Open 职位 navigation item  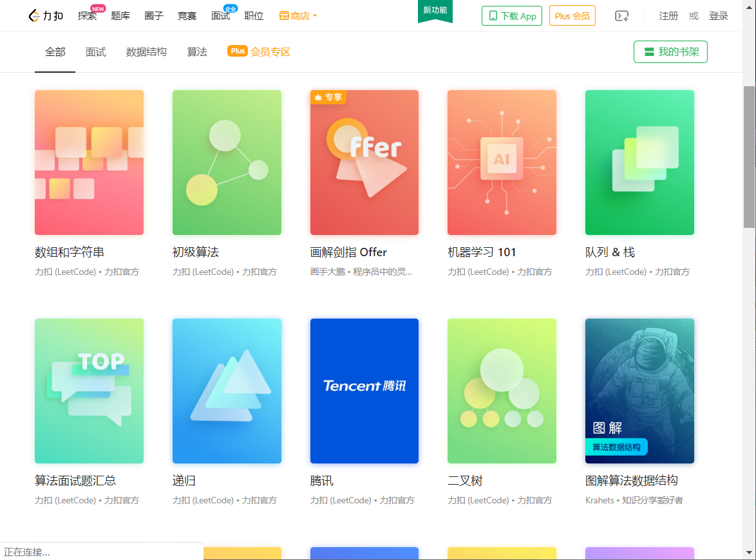254,16
